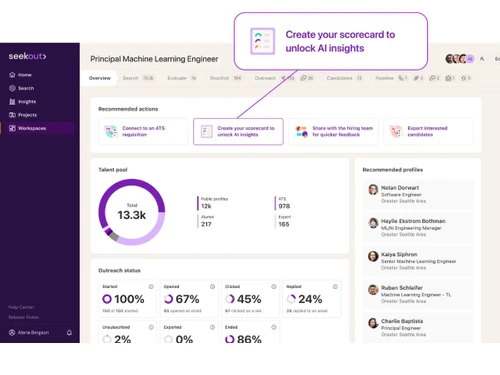This screenshot has width=500, height=375.
Task: Switch to the Overview tab
Action: 100,78
